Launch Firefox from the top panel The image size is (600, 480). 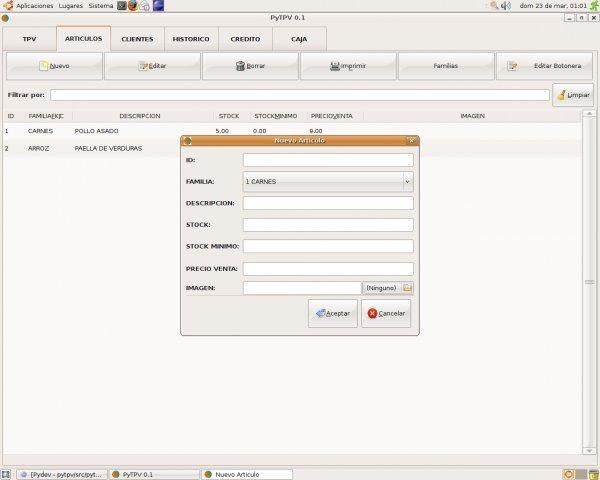click(133, 6)
